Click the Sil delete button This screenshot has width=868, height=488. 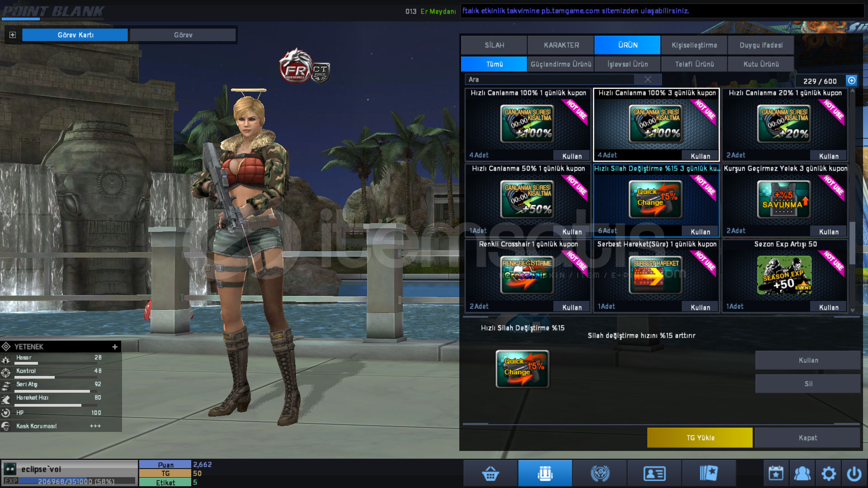[x=808, y=384]
